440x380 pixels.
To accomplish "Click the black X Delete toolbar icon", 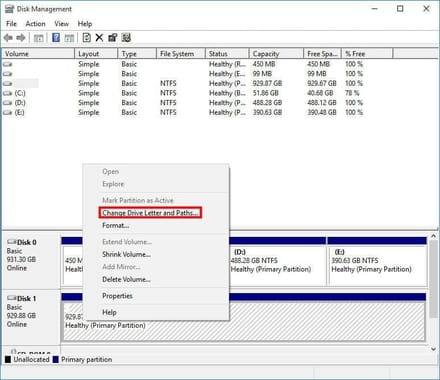I will click(99, 38).
